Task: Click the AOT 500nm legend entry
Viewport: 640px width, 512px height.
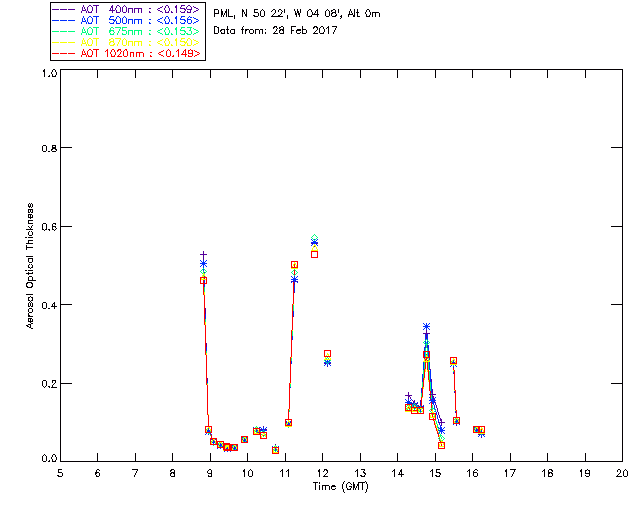Action: (126, 20)
